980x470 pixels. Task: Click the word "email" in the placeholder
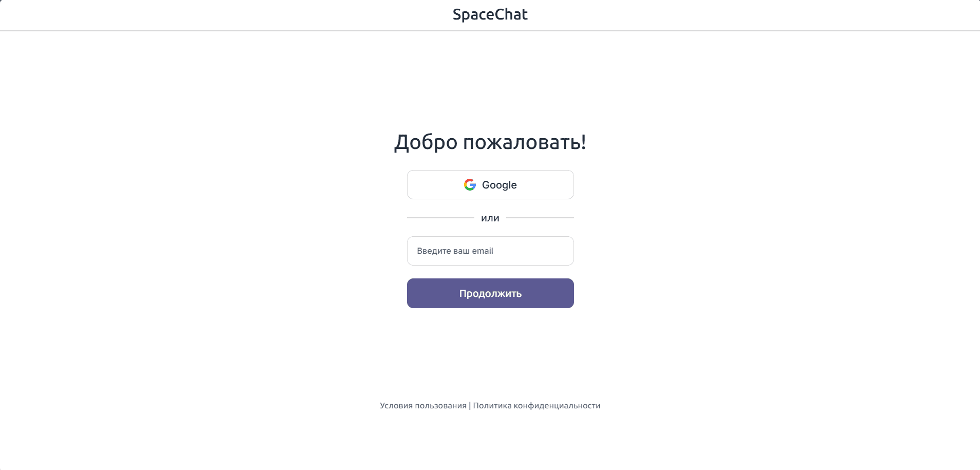click(483, 251)
